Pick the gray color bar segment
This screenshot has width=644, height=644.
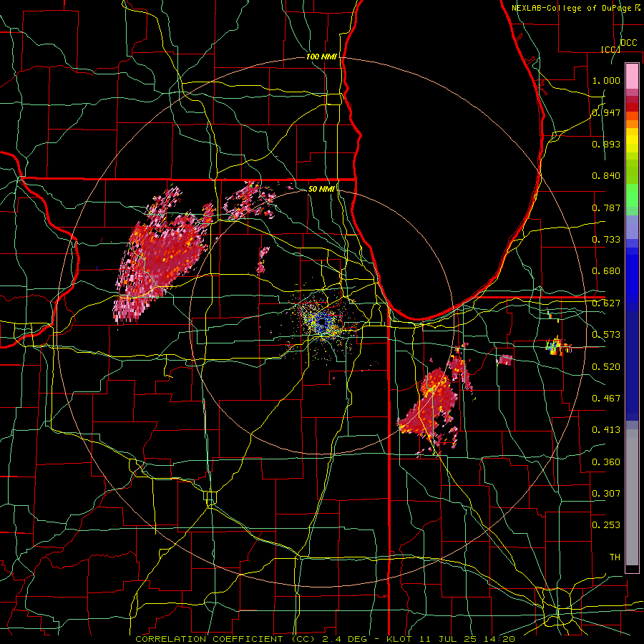pyautogui.click(x=632, y=497)
